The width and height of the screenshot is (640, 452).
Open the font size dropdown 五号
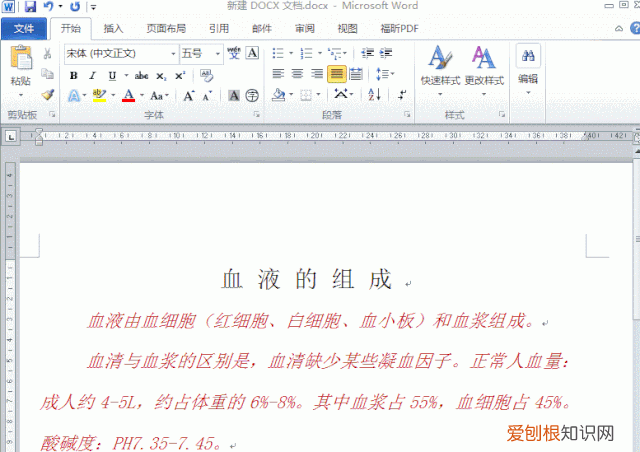(218, 54)
